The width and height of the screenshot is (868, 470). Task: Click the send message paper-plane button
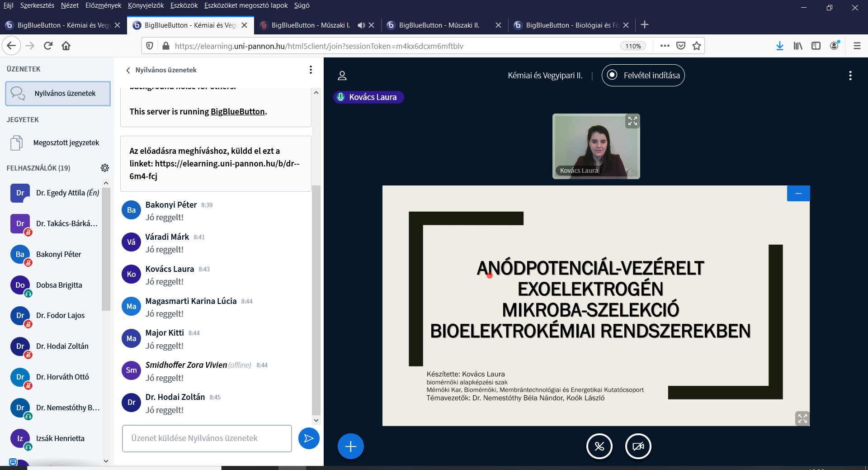(309, 438)
